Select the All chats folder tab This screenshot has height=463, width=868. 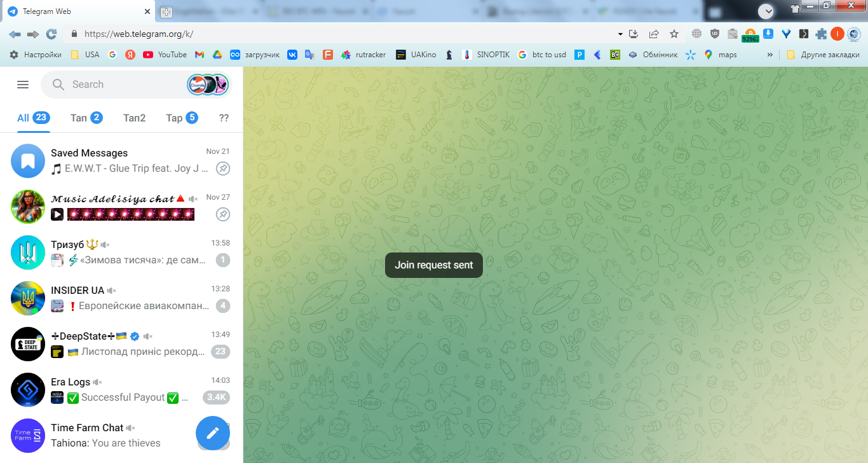[x=33, y=118]
